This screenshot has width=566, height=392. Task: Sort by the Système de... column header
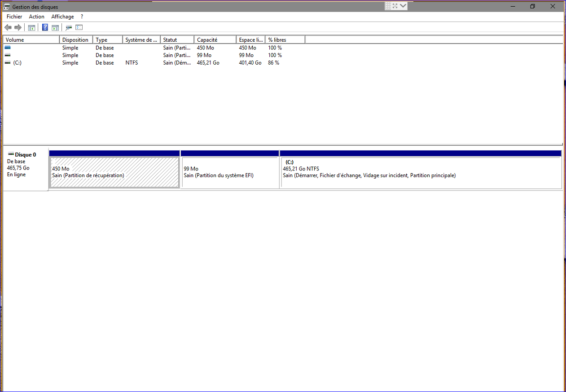(x=141, y=40)
